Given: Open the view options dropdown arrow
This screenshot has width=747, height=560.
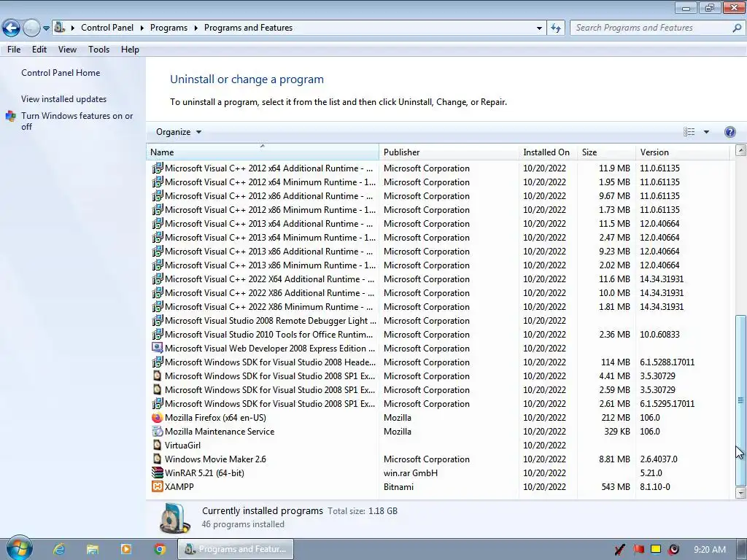Looking at the screenshot, I should [x=706, y=132].
